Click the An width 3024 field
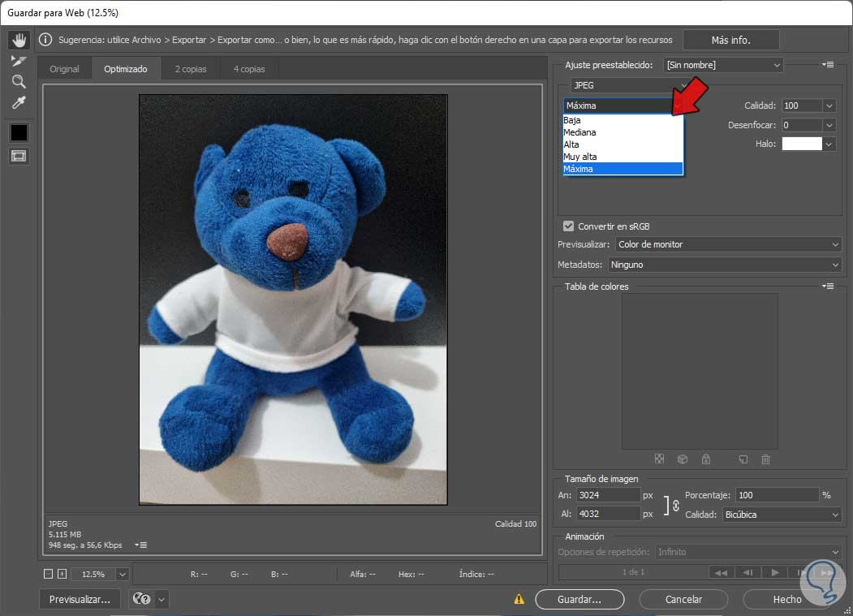 click(608, 495)
